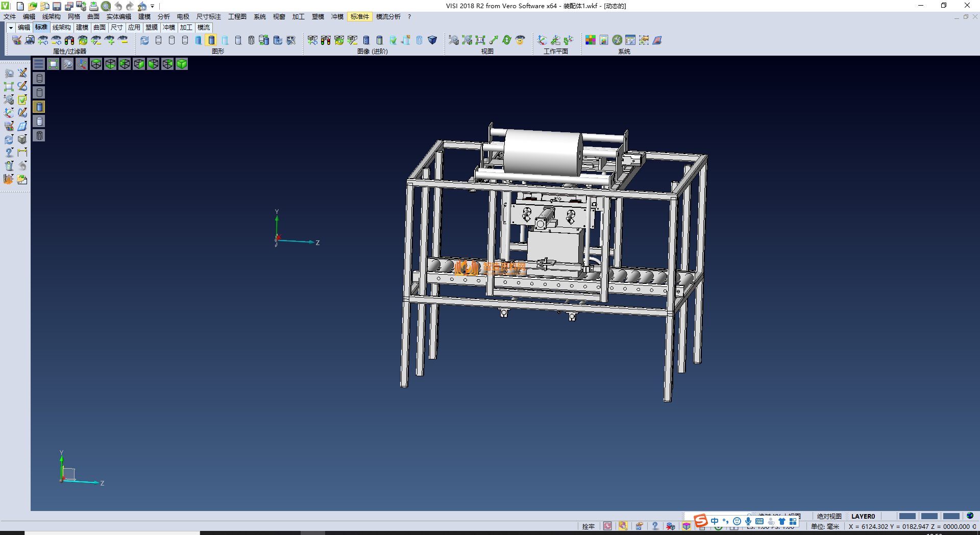
Task: Click the solid green cube view icon
Action: 182,64
